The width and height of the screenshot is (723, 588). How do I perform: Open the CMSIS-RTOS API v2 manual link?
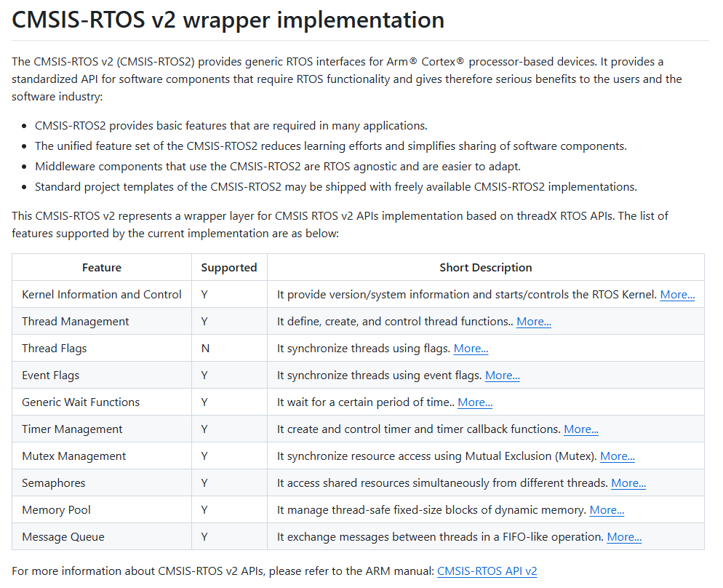[x=487, y=571]
